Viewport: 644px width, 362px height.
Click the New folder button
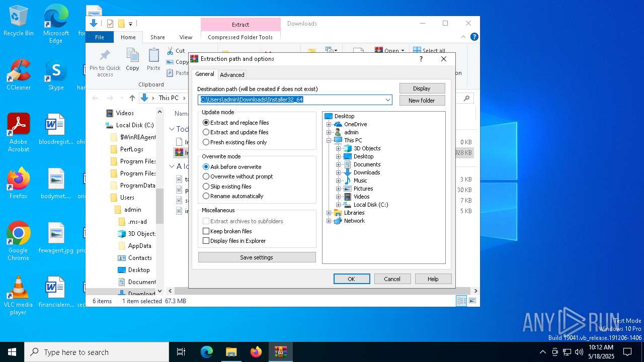[x=422, y=101]
